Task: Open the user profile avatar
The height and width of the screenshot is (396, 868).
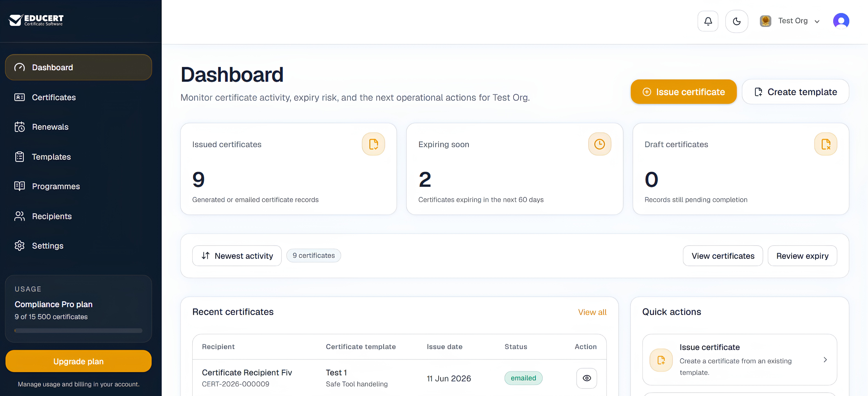Action: [841, 21]
